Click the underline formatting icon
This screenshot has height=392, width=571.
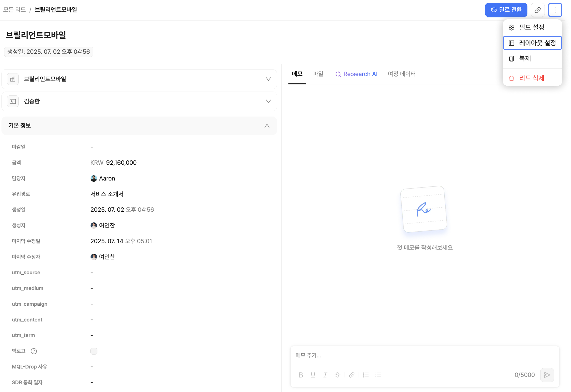[313, 375]
